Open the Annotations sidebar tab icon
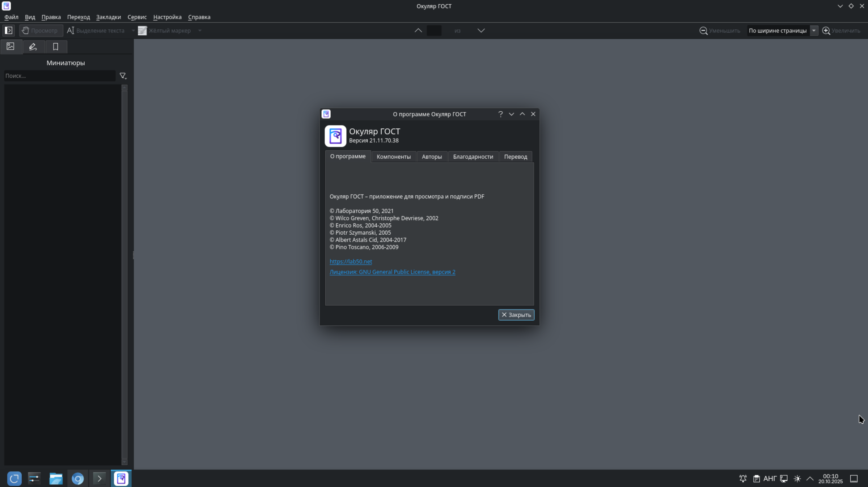Screen dimensions: 868x487 click(33, 47)
